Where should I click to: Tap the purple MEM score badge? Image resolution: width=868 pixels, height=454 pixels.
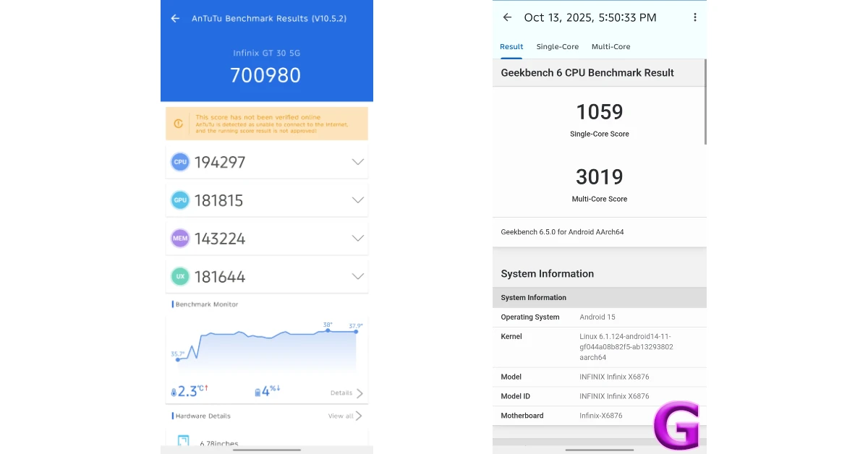click(x=180, y=239)
